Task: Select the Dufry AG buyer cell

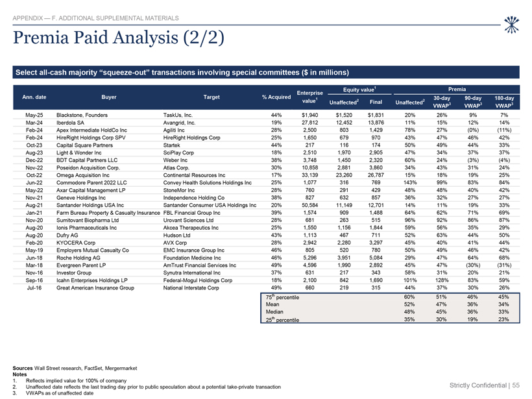Action: pyautogui.click(x=67, y=235)
